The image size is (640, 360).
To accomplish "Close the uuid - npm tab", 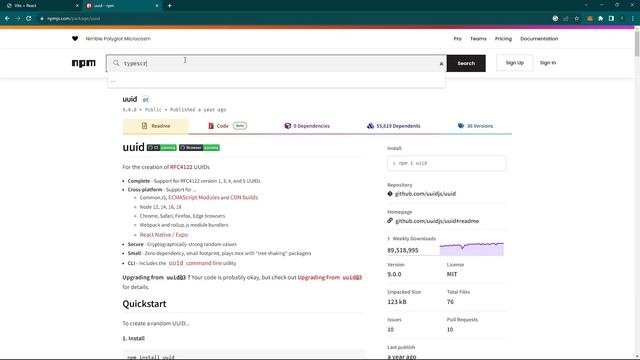I will [157, 6].
